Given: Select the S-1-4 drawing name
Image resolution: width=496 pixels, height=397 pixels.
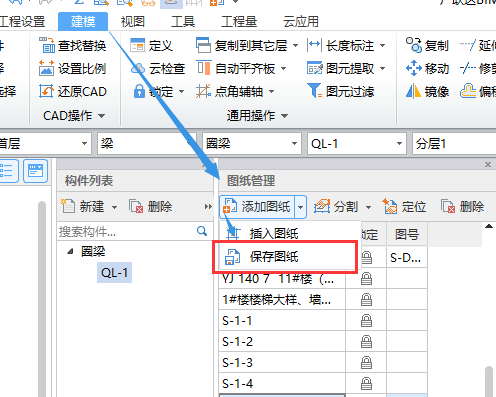Looking at the screenshot, I should click(x=238, y=384).
